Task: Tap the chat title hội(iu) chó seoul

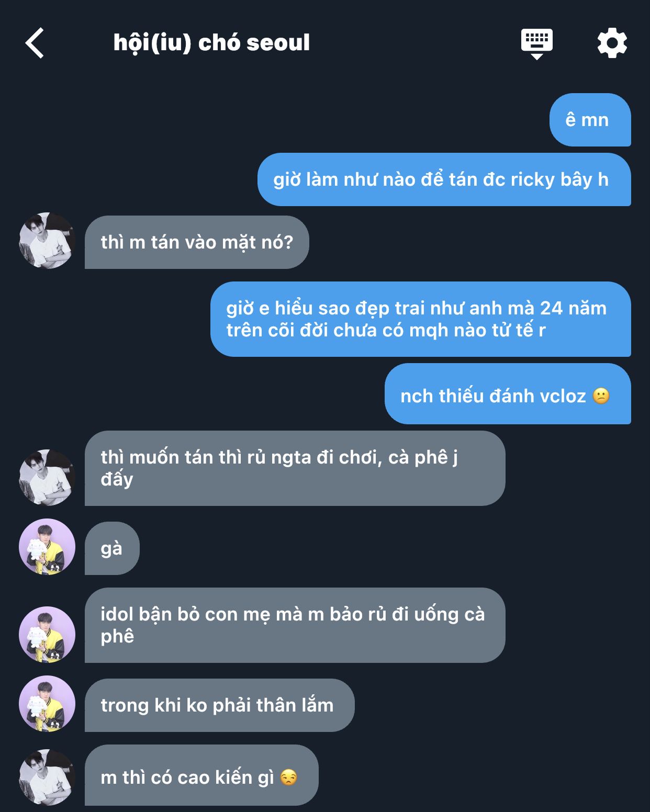Action: [211, 43]
